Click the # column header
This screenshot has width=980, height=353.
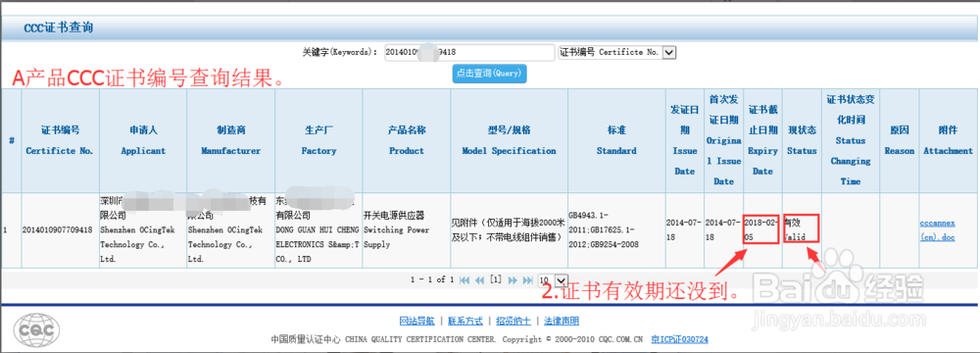click(x=12, y=141)
